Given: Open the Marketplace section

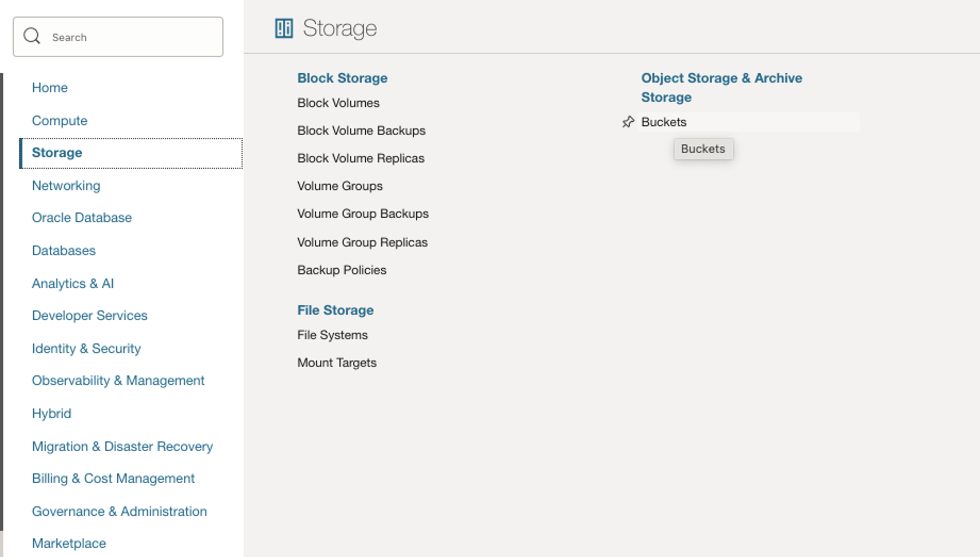Looking at the screenshot, I should point(68,543).
